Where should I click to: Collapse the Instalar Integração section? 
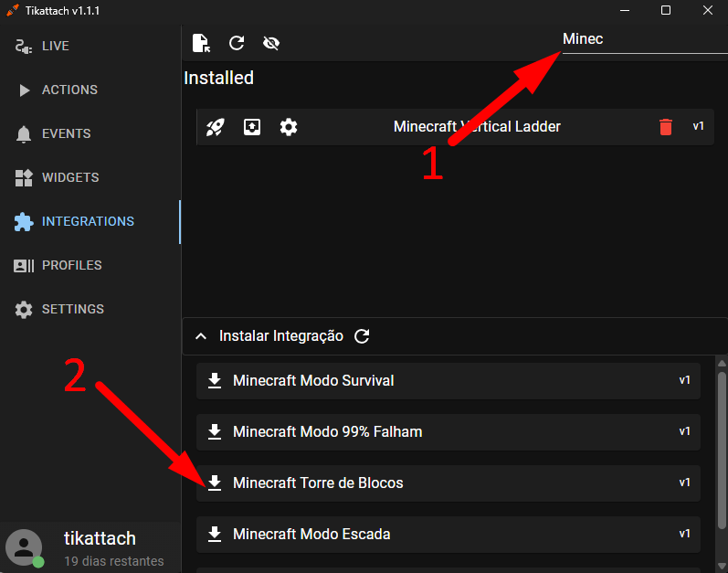click(x=201, y=336)
